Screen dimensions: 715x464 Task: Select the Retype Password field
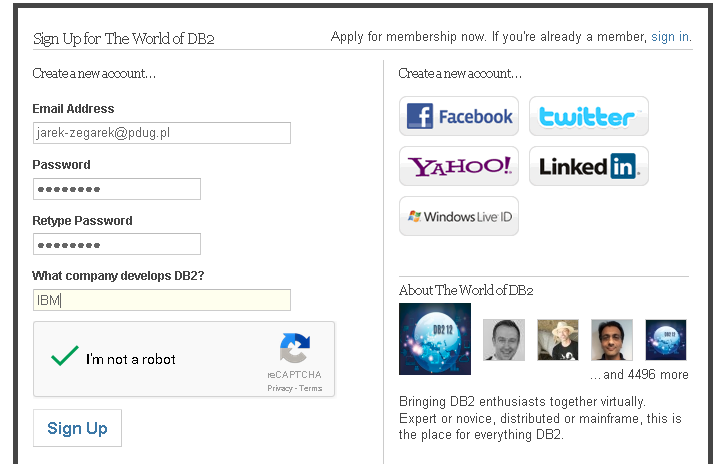click(117, 244)
